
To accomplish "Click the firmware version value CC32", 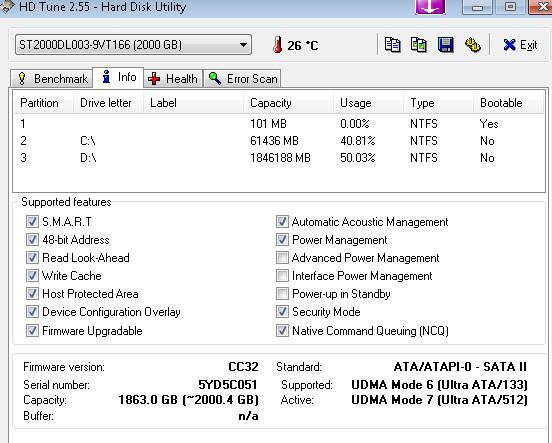I will [243, 367].
